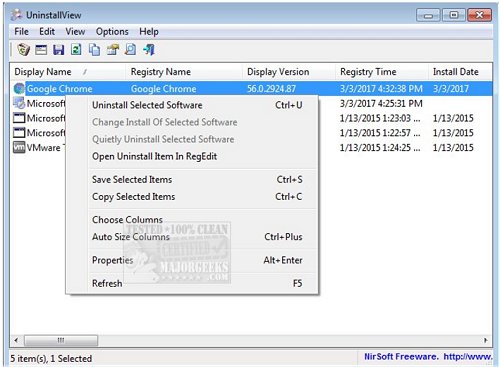Click install date in 1:24:25 row
Screen dimensions: 500x367
453,147
